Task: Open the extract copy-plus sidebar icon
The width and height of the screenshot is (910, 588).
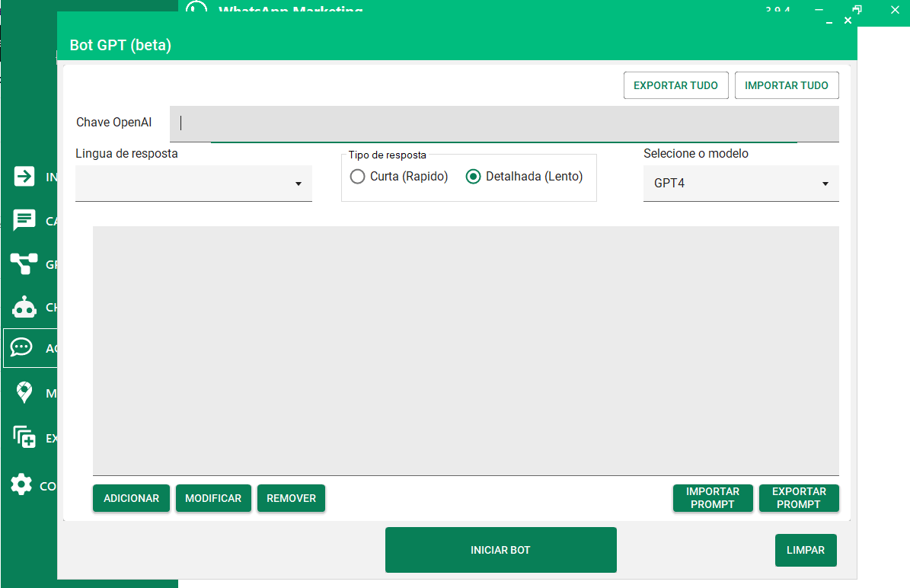Action: point(24,436)
